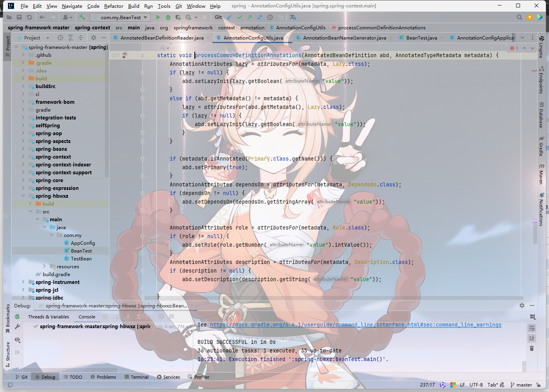
Task: Click the LF line separator status item
Action: (x=462, y=385)
